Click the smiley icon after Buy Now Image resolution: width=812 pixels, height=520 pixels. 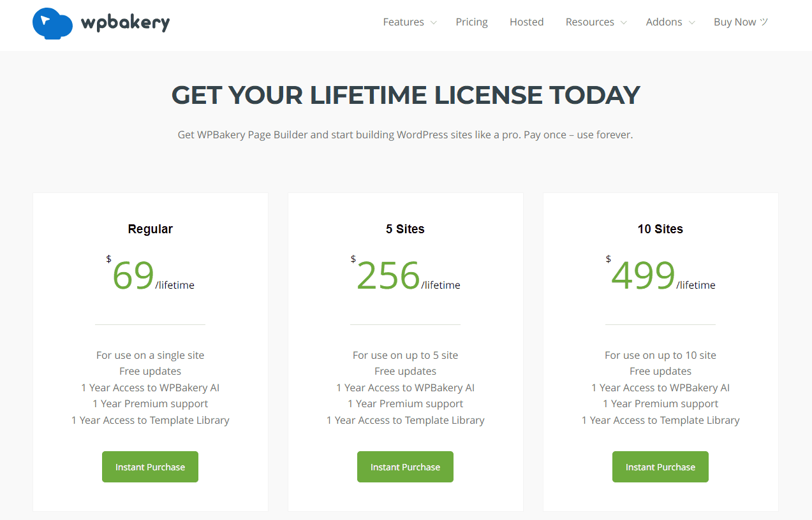click(764, 22)
